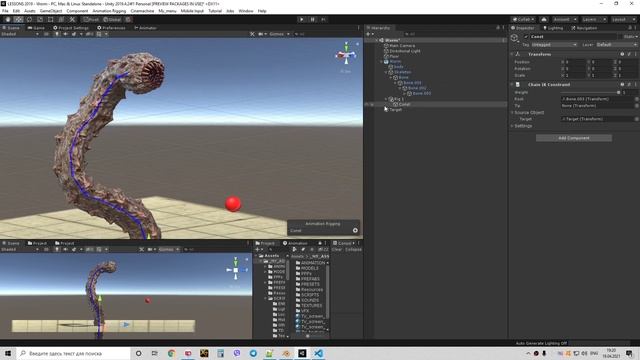Click the Const name field in Inspector
The image size is (640, 360).
tap(573, 37)
